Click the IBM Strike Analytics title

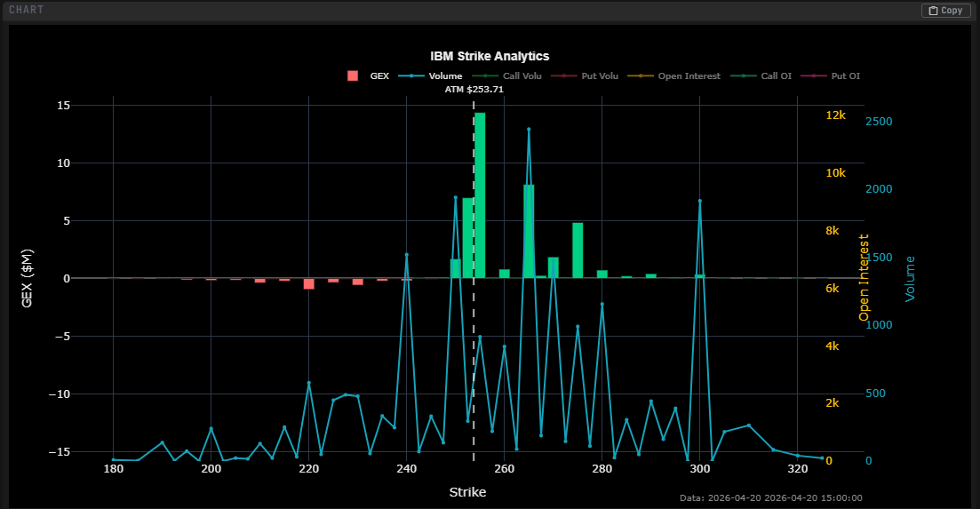coord(490,56)
